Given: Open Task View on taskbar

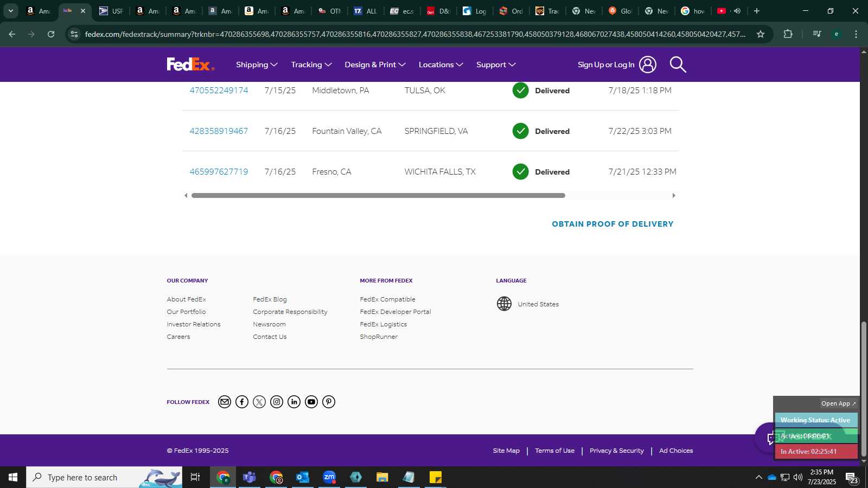Looking at the screenshot, I should click(195, 477).
